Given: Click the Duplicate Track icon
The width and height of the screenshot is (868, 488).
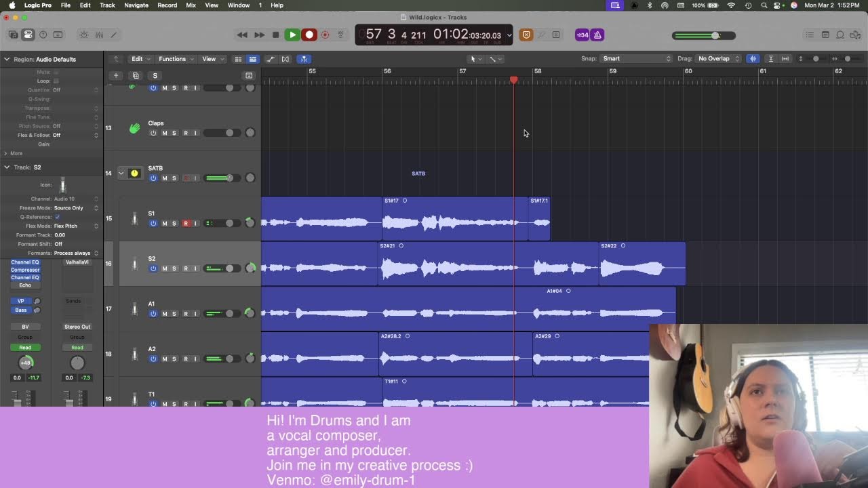Looking at the screenshot, I should tap(136, 75).
